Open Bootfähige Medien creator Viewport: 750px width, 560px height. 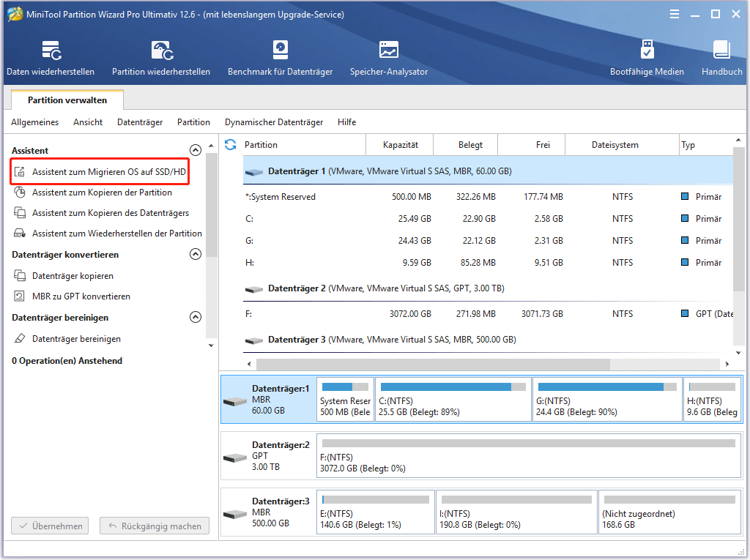(x=646, y=57)
